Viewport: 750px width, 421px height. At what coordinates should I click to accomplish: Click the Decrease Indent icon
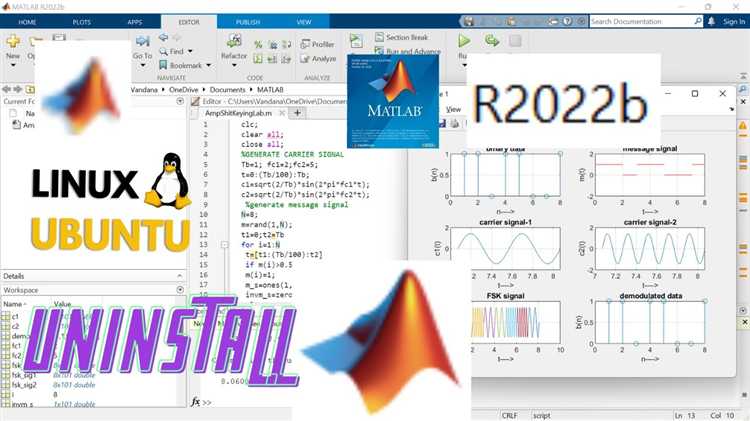pyautogui.click(x=286, y=59)
